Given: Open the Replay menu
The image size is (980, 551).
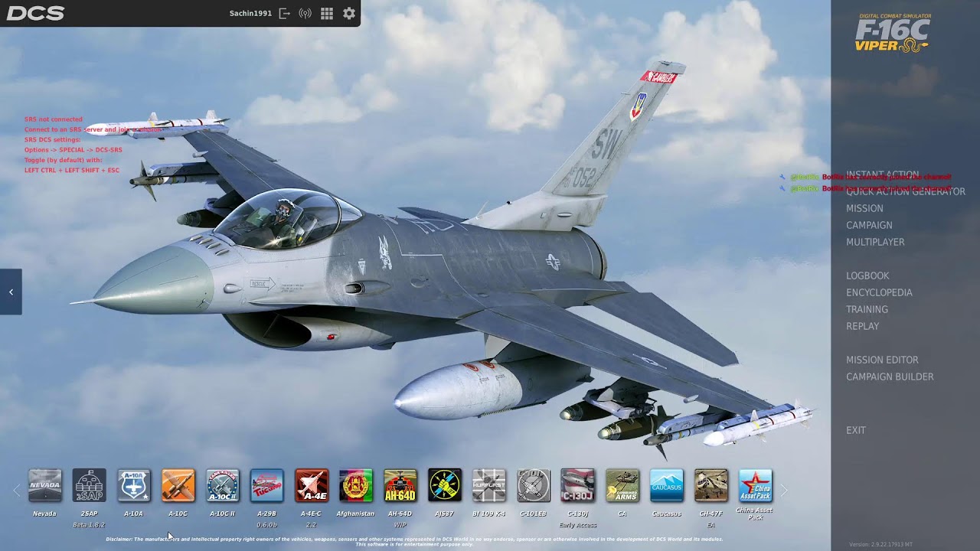Looking at the screenshot, I should coord(862,326).
